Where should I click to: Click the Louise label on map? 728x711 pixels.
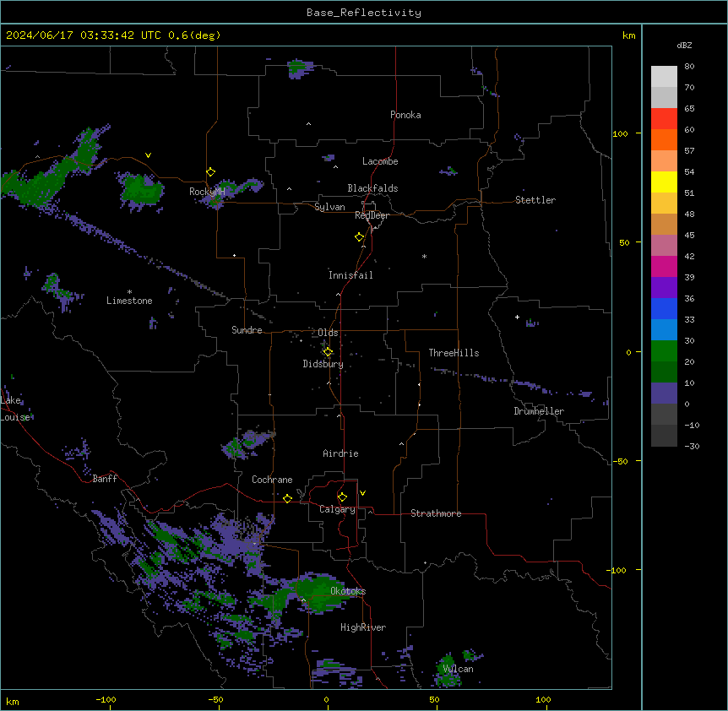[x=15, y=417]
